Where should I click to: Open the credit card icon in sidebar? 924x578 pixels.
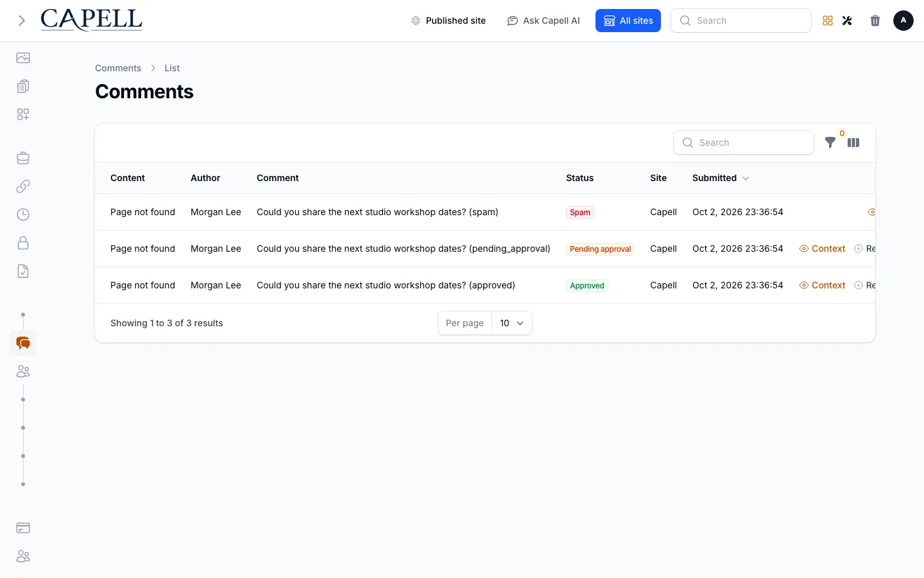coord(23,528)
